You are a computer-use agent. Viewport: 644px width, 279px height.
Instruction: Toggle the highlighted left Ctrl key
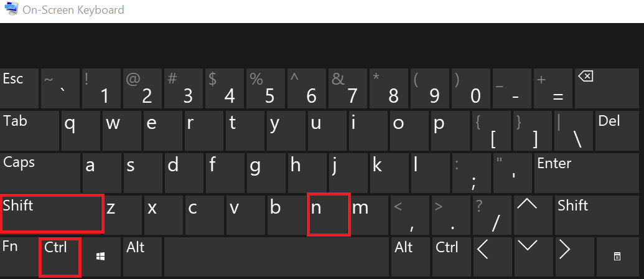tap(60, 257)
